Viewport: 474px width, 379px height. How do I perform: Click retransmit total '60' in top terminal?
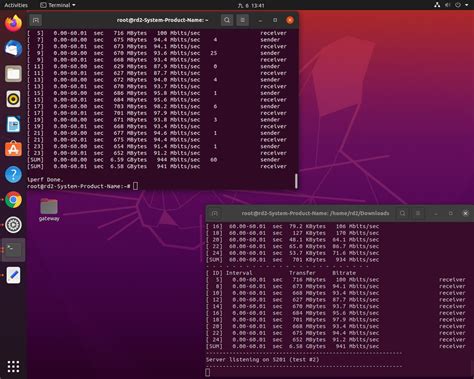click(214, 160)
